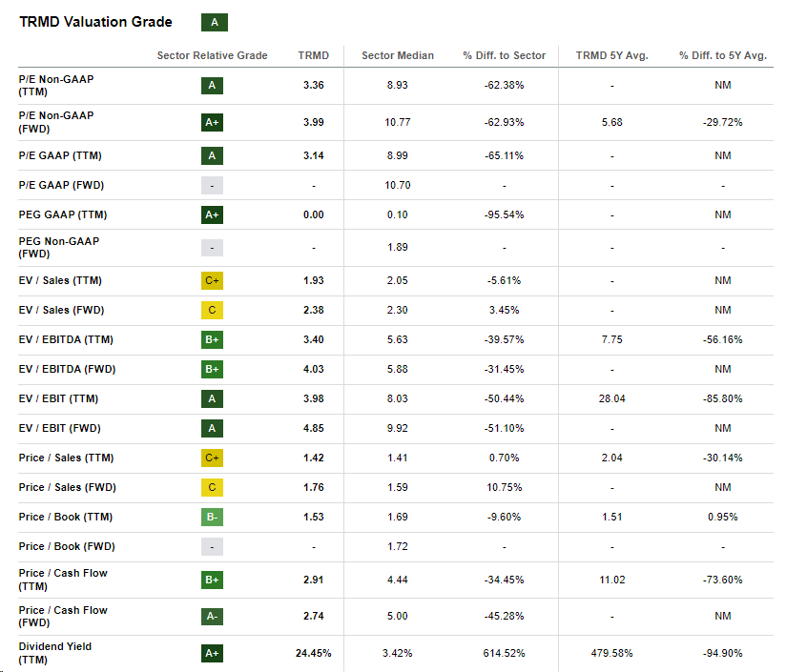Select the TRMD 5Y Avg. column header
This screenshot has height=672, width=786.
pyautogui.click(x=610, y=55)
